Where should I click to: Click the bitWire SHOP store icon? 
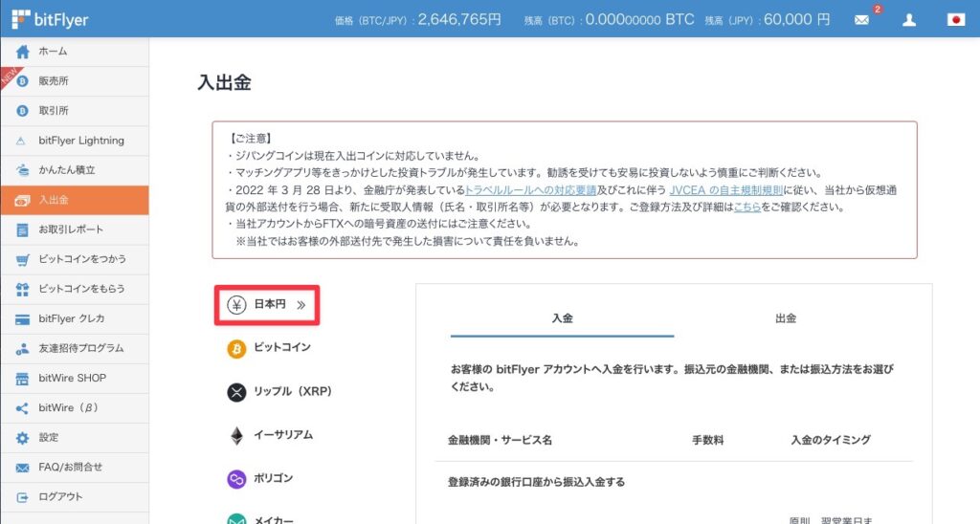[x=23, y=379]
